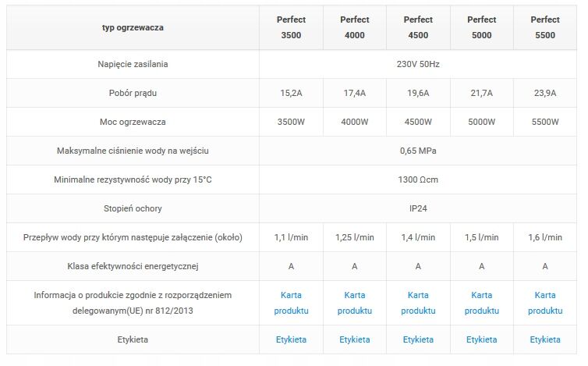Click the 1300 Ωcm resistivity value
This screenshot has height=366, width=588.
pyautogui.click(x=418, y=179)
